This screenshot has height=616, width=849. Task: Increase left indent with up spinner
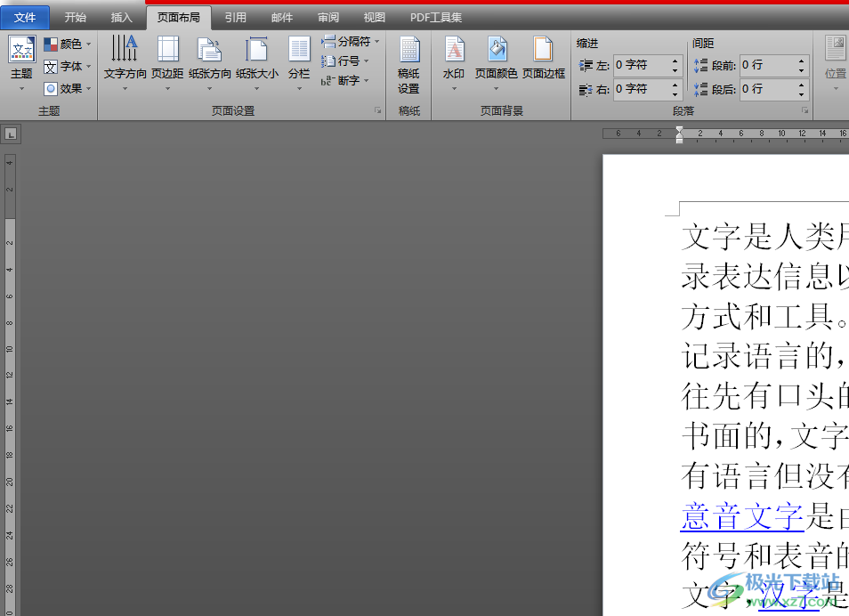pos(675,61)
